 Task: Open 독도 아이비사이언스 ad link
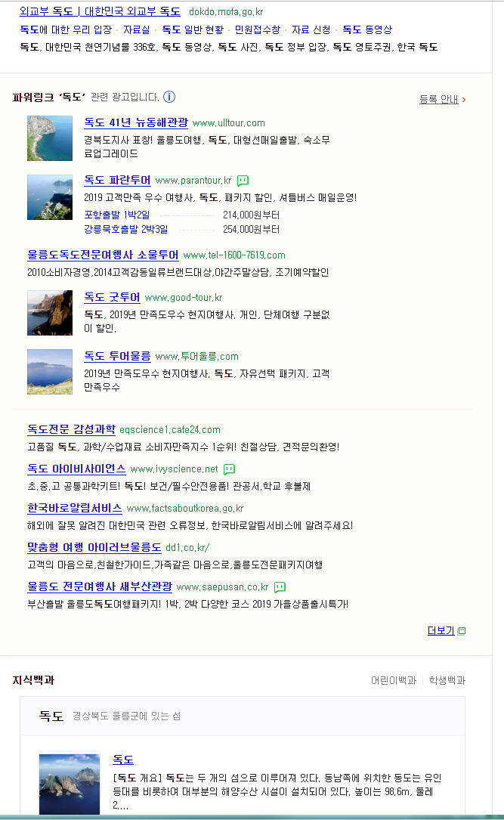point(76,469)
